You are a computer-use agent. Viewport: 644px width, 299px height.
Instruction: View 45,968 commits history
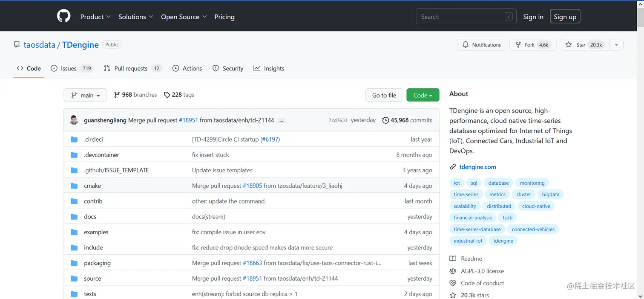pos(407,120)
